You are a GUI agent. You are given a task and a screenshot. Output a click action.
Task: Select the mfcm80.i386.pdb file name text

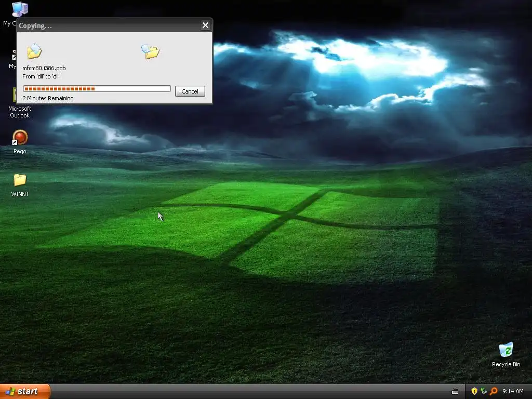coord(44,68)
